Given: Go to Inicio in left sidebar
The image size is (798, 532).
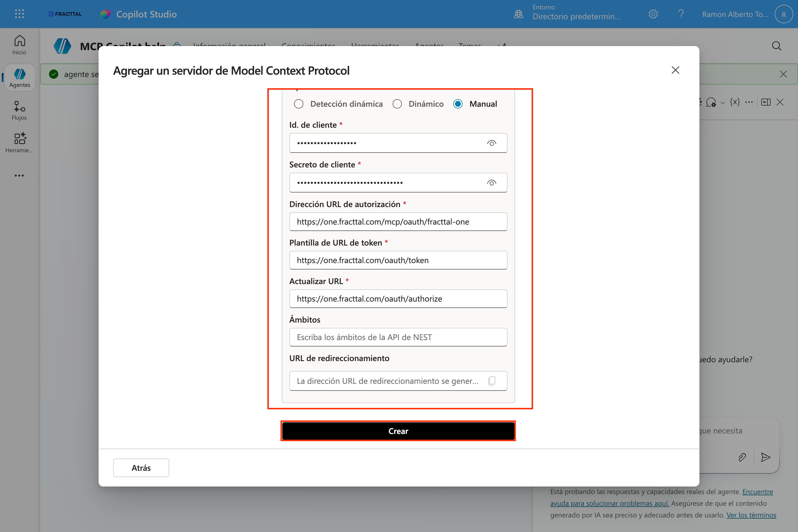Looking at the screenshot, I should click(19, 45).
